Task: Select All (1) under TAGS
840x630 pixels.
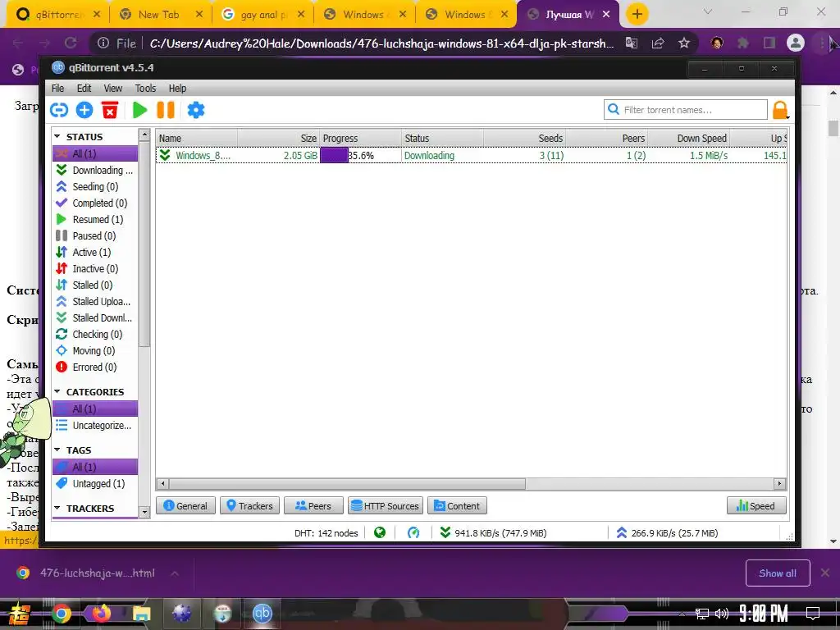Action: pos(95,467)
